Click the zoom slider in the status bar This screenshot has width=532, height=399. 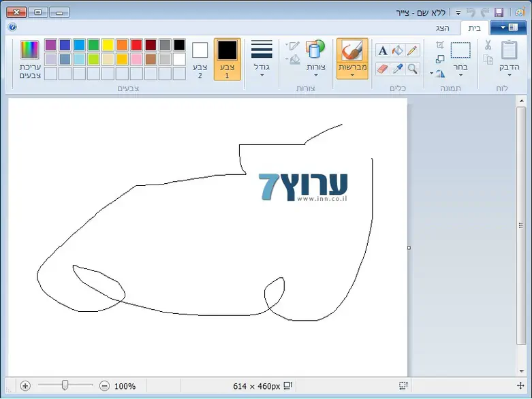[x=65, y=385]
